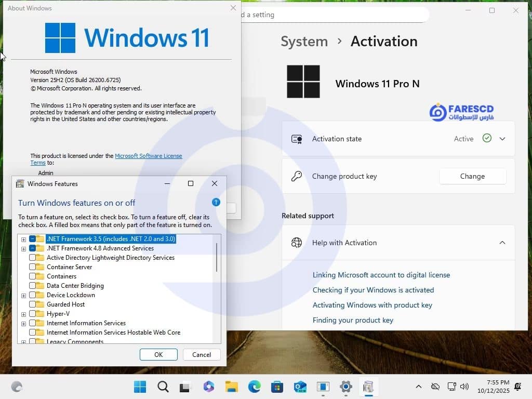Viewport: 532px width, 399px height.
Task: Go back to System in breadcrumb
Action: [x=304, y=42]
